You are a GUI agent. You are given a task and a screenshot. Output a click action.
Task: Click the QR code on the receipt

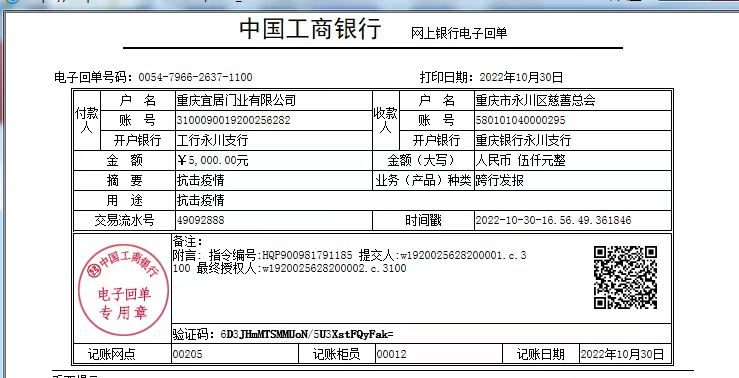coord(625,277)
